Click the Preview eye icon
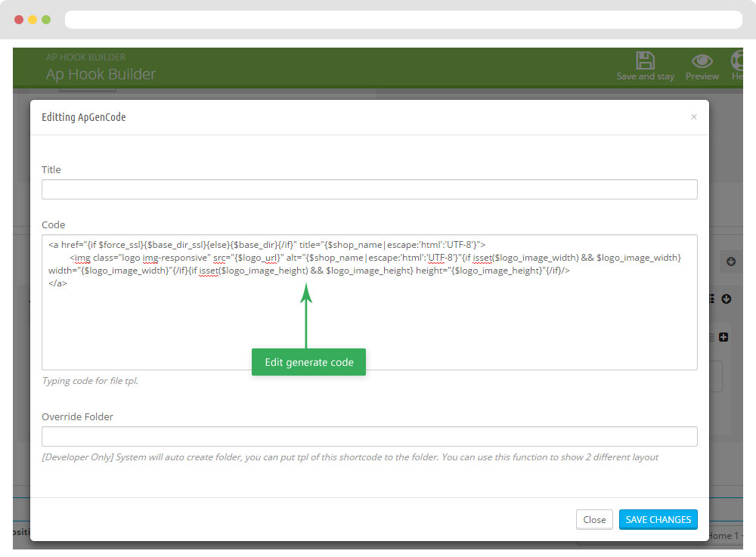Viewport: 756px width, 557px height. coord(702,61)
